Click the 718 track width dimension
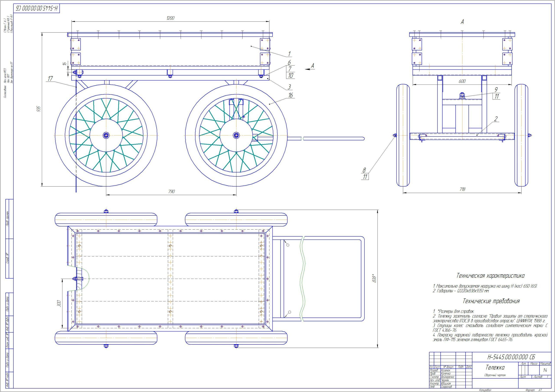Viewport: 555px width, 392px height. (462, 189)
